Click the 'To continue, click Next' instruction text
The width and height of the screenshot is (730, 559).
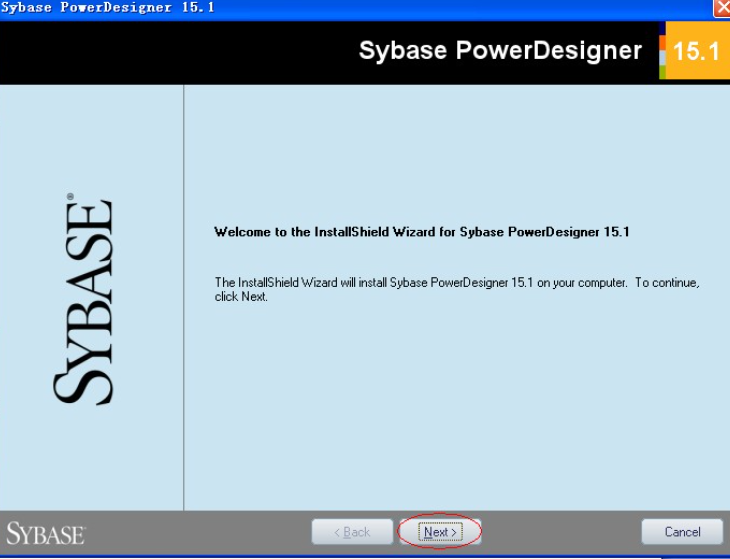pyautogui.click(x=456, y=290)
